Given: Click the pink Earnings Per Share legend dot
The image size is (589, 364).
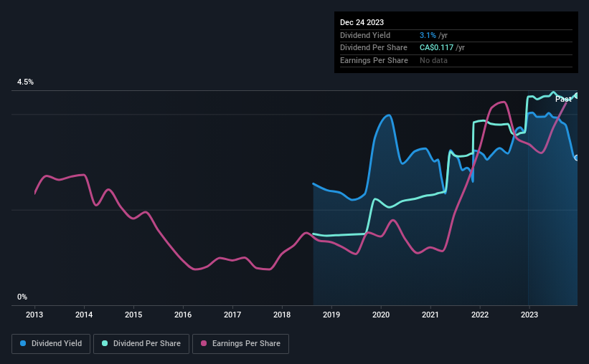Looking at the screenshot, I should [204, 343].
